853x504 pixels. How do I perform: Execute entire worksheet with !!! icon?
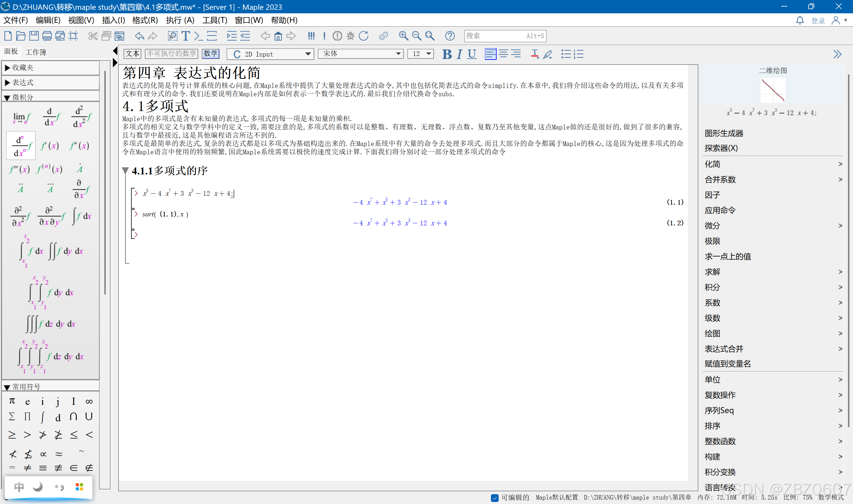click(x=311, y=36)
